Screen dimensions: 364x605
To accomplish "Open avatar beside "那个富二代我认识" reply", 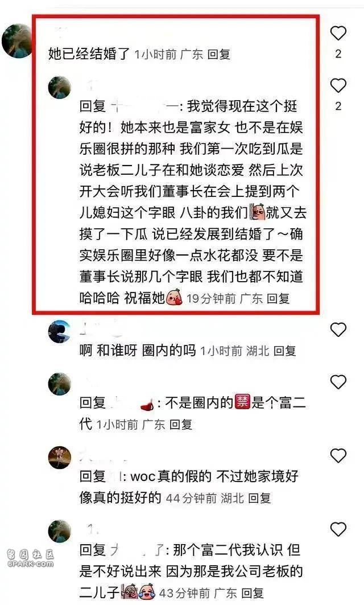I will (x=59, y=531).
